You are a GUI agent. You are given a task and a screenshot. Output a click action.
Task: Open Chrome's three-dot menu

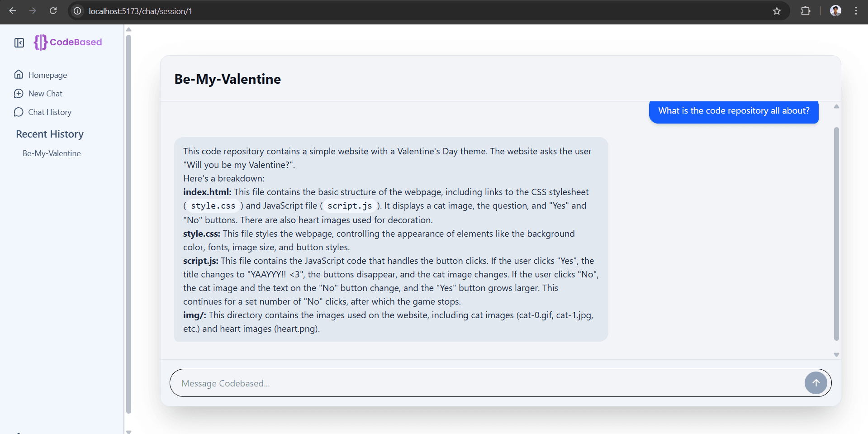tap(856, 10)
